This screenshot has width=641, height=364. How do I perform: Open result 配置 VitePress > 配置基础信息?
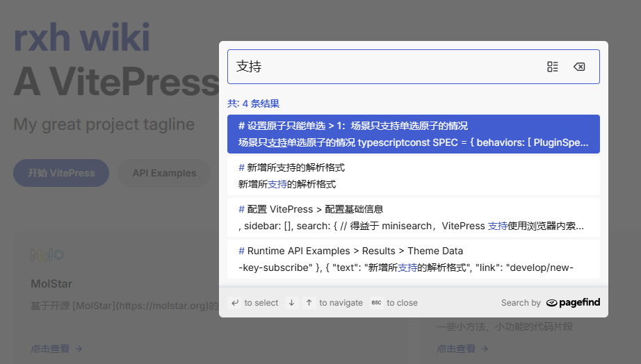coord(413,217)
